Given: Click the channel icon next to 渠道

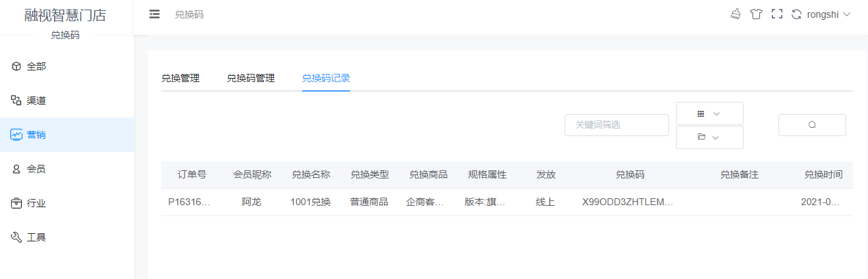Looking at the screenshot, I should [x=16, y=101].
